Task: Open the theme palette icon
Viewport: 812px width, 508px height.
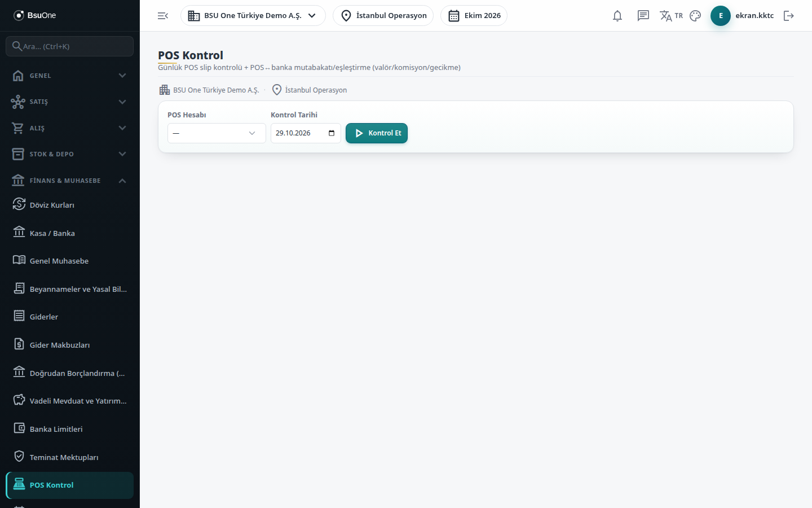Action: [695, 16]
